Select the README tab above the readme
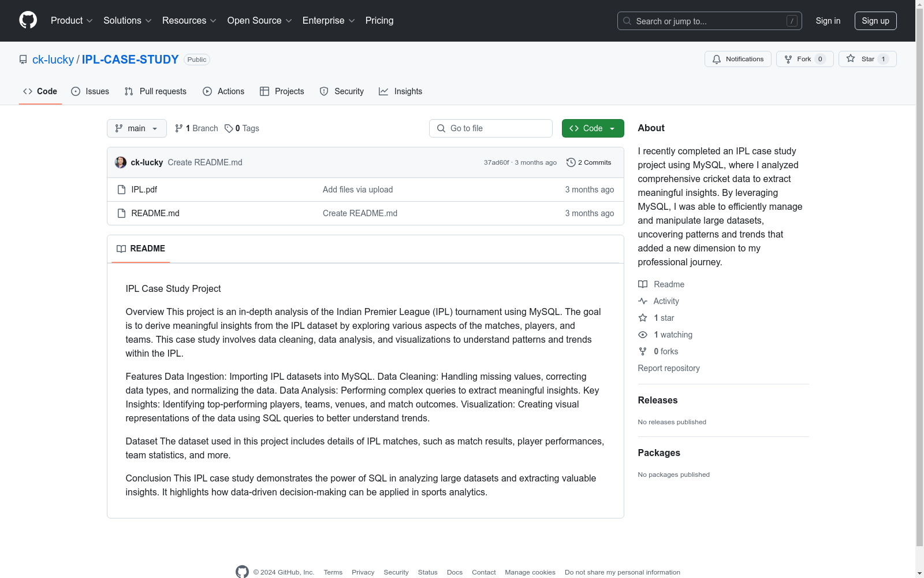 tap(141, 249)
